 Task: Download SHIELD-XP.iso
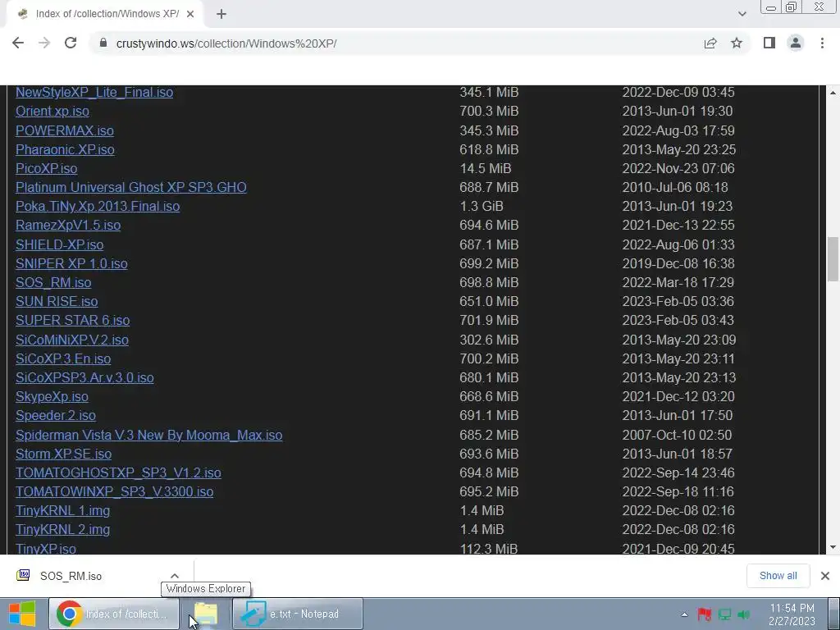pos(59,244)
